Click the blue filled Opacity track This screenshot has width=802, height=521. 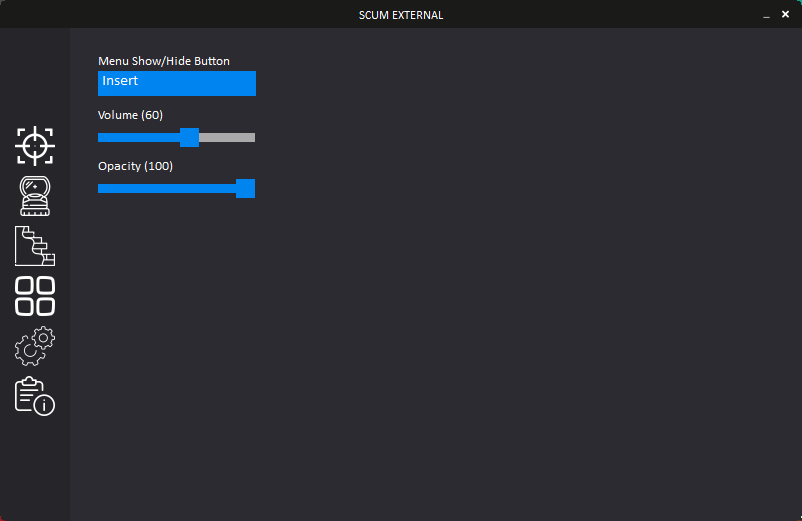[167, 189]
